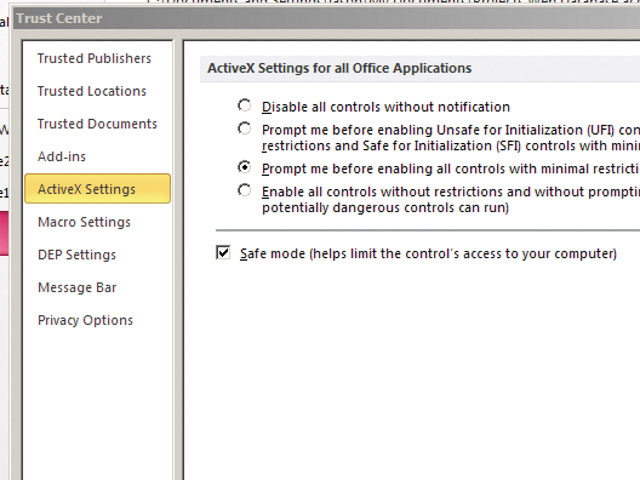Viewport: 640px width, 480px height.
Task: Select the ActiveX Settings tab
Action: 98,189
